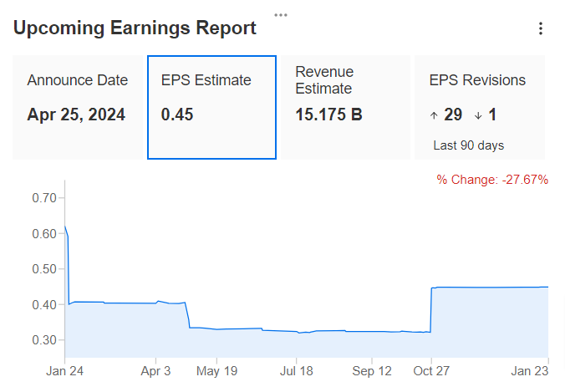This screenshot has height=392, width=565.
Task: Click the up-arrow revisions icon
Action: 434,115
